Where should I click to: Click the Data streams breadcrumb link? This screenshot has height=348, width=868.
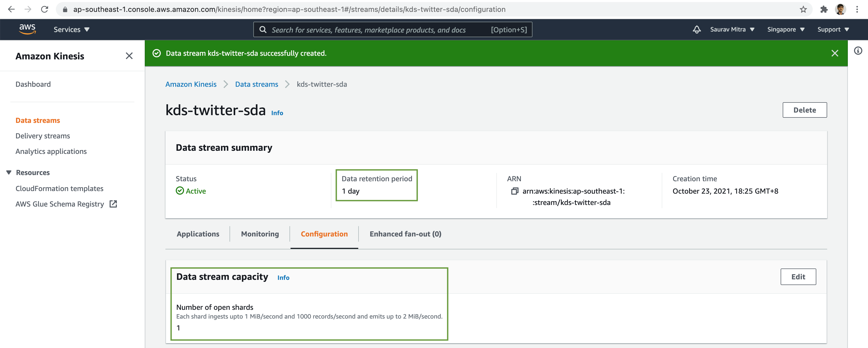click(256, 84)
